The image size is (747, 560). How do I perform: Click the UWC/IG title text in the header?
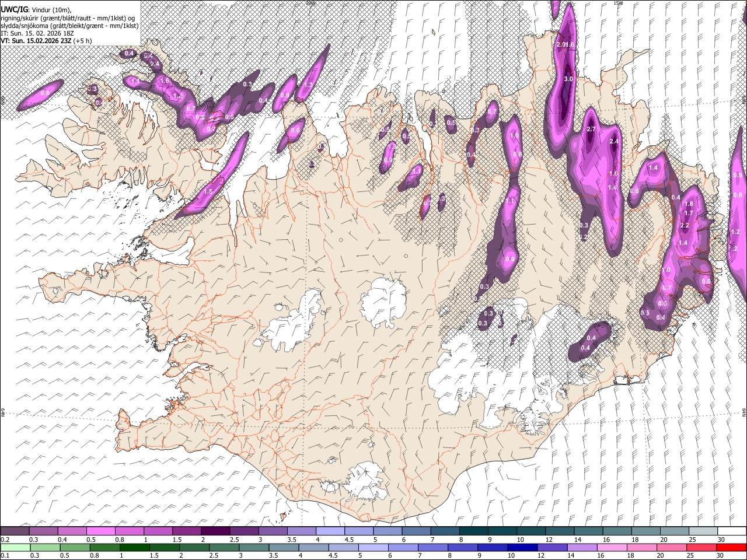[x=13, y=9]
